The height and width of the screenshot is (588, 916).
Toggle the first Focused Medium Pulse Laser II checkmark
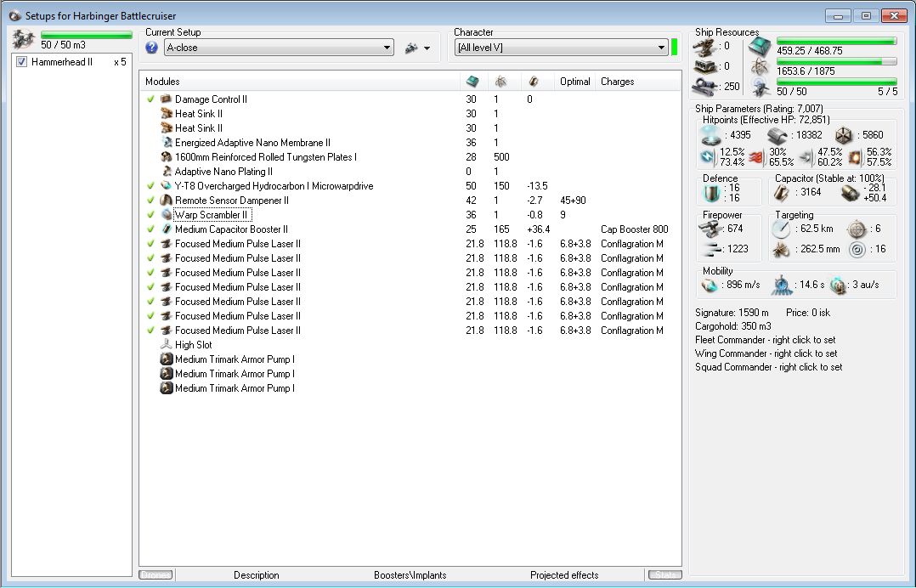tap(150, 244)
